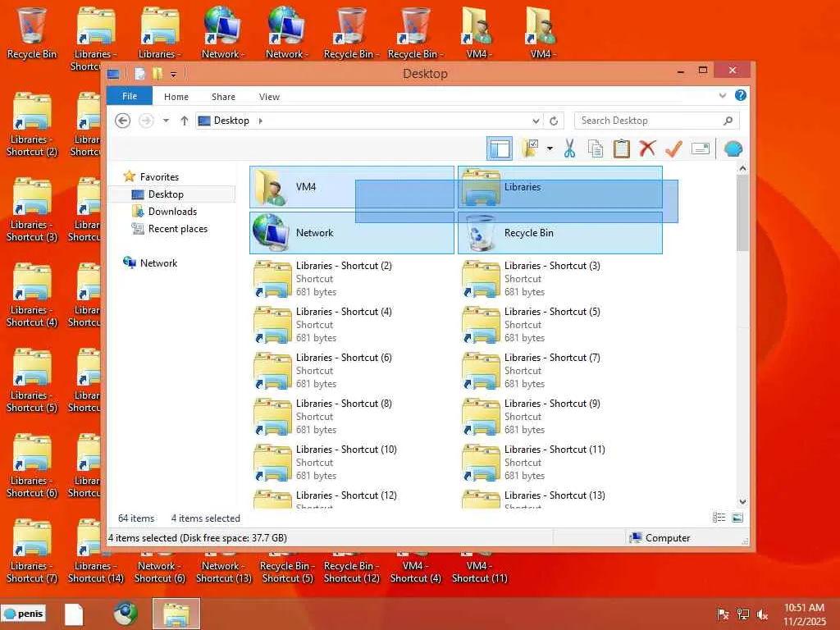
Task: Switch to the Share ribbon tab
Action: (x=223, y=97)
